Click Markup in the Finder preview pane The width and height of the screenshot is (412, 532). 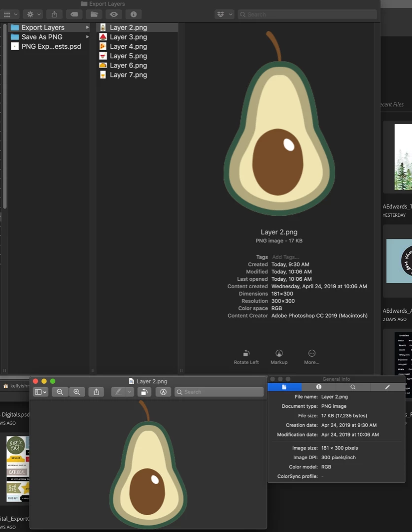[279, 357]
